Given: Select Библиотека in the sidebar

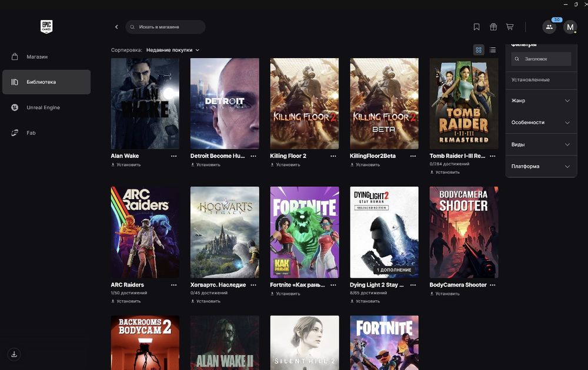Looking at the screenshot, I should click(46, 82).
